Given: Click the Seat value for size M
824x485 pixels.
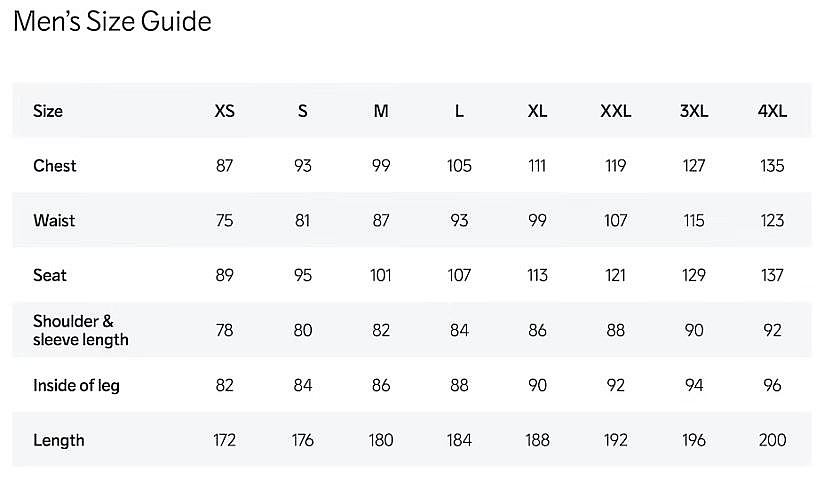Looking at the screenshot, I should click(x=381, y=275).
